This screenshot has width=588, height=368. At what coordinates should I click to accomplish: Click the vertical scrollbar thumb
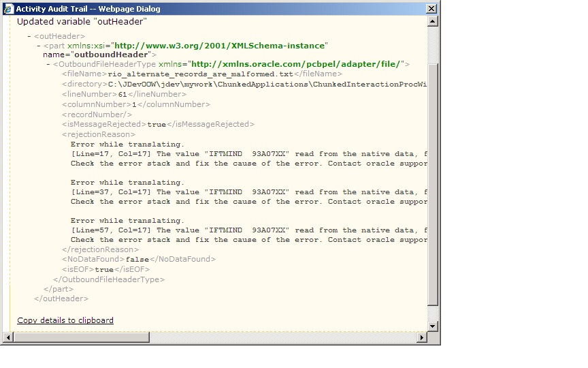[x=432, y=185]
